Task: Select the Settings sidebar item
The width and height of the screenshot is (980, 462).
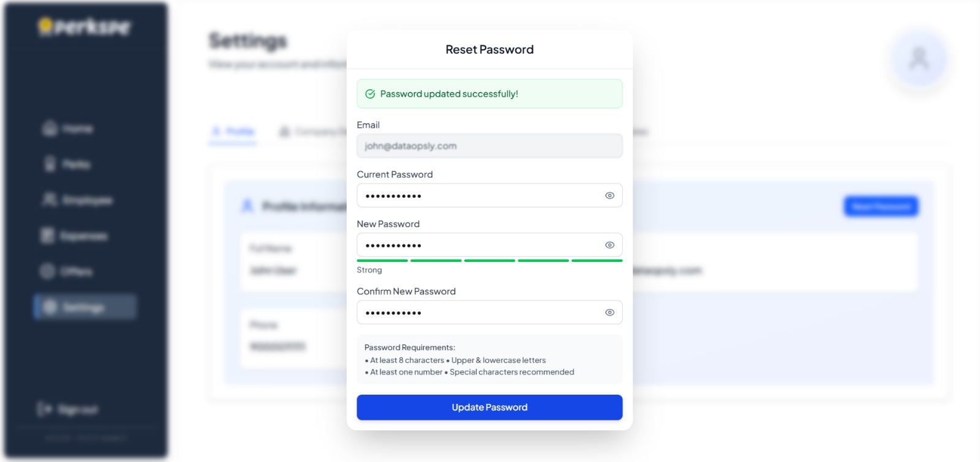Action: [x=85, y=307]
